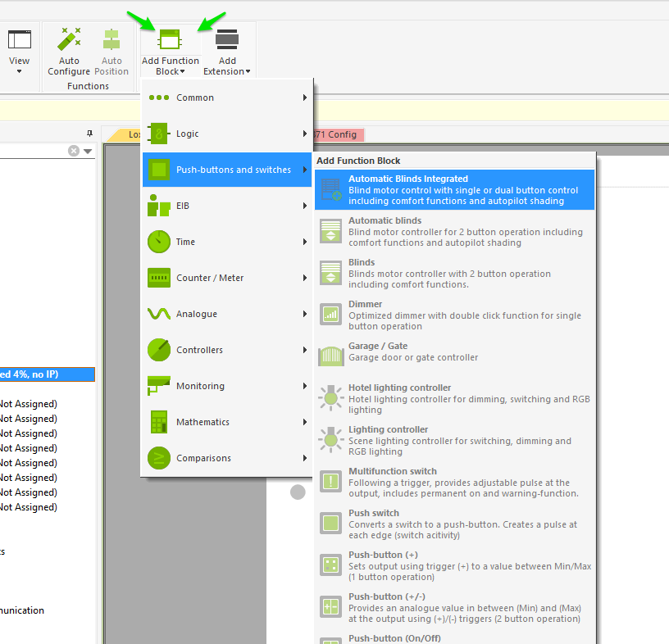Pin the left panel with pushpin
669x644 pixels.
click(x=89, y=134)
